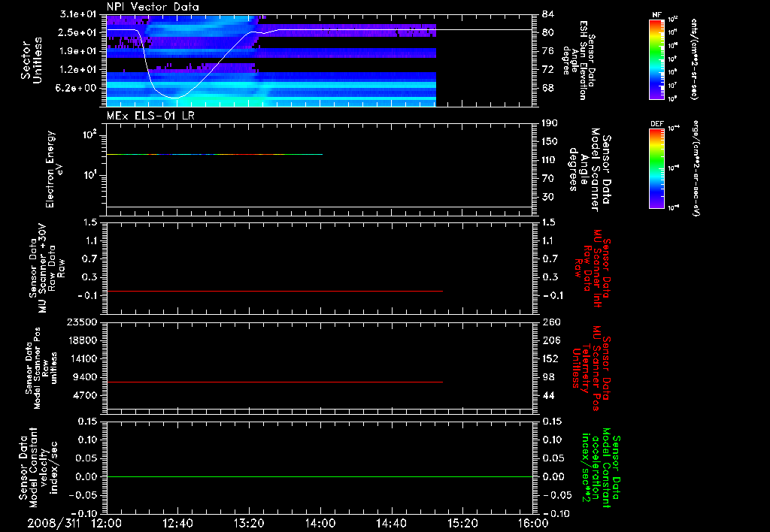The image size is (770, 532).
Task: Click the 30 scanner angle tick label
Action: [548, 197]
